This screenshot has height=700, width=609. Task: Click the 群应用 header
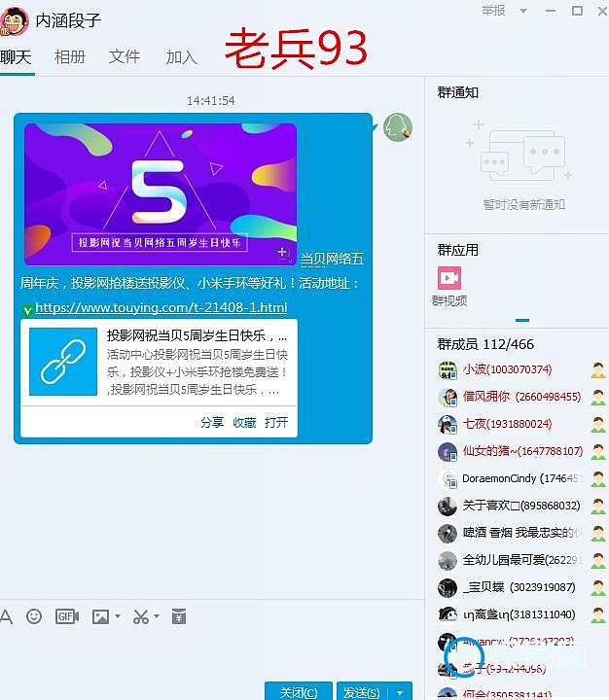coord(458,250)
